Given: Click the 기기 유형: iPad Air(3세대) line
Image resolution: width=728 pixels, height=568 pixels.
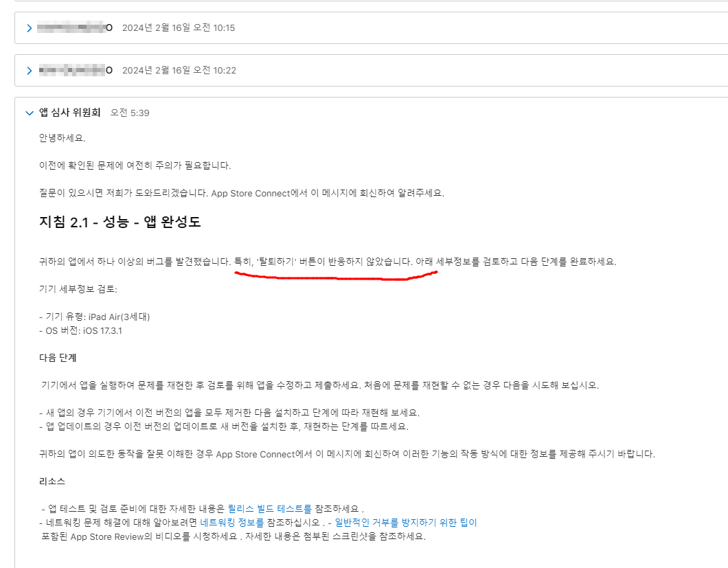Looking at the screenshot, I should 94,317.
